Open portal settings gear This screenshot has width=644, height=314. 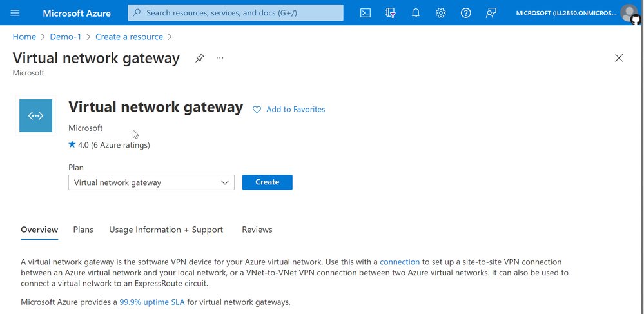pyautogui.click(x=441, y=13)
